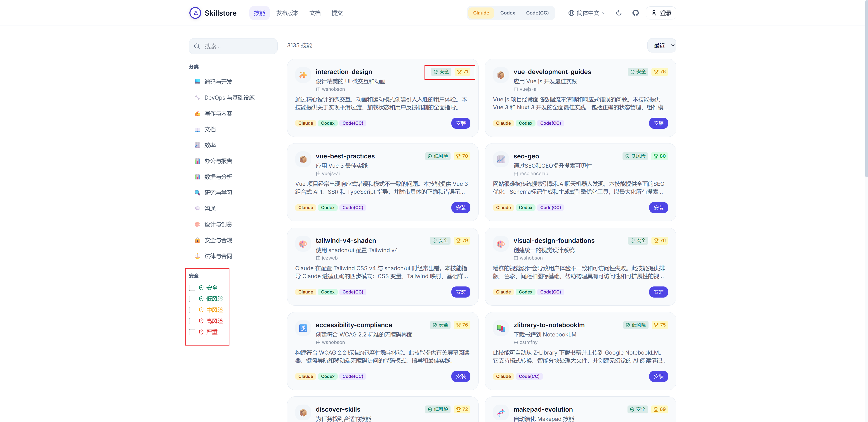Click the seo-geo chart icon
868x422 pixels.
[x=501, y=159]
